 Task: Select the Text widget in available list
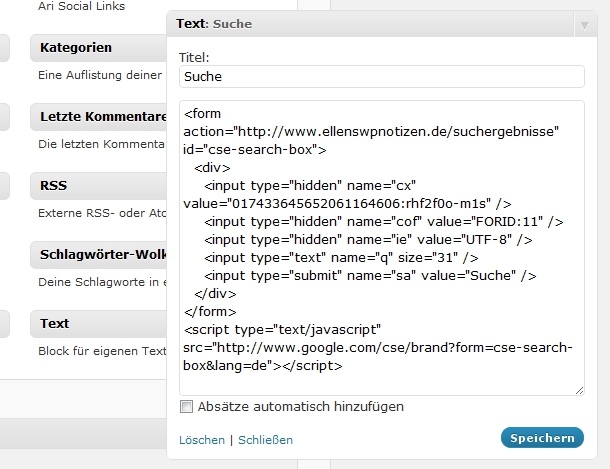pos(98,324)
